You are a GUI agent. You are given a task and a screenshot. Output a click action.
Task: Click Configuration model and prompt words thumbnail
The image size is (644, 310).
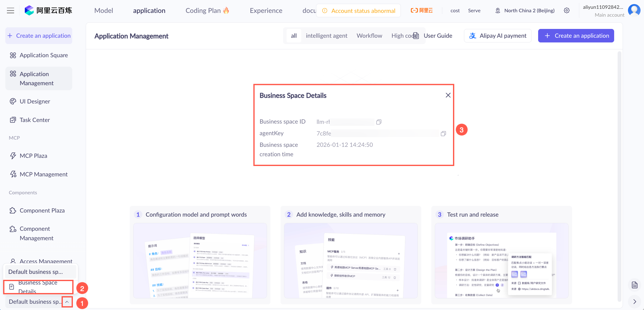tap(200, 261)
